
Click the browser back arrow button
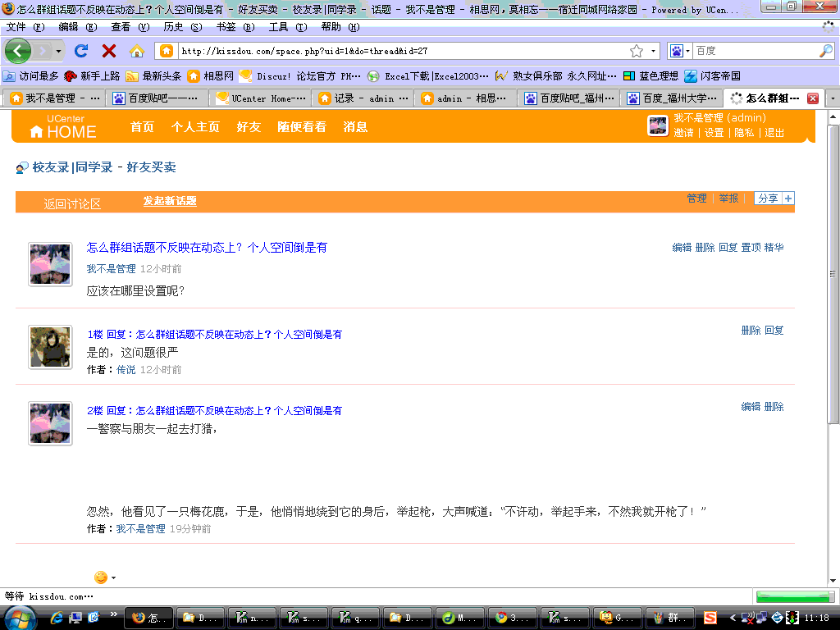tap(17, 51)
